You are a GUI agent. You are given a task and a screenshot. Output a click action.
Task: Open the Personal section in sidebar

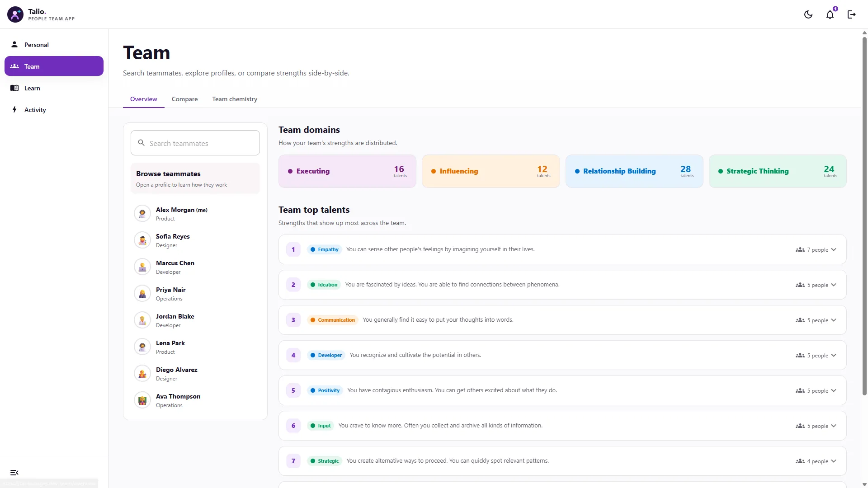click(54, 45)
